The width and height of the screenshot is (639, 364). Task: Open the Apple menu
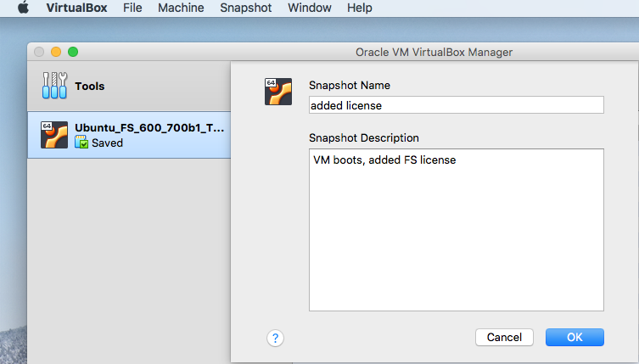point(23,8)
